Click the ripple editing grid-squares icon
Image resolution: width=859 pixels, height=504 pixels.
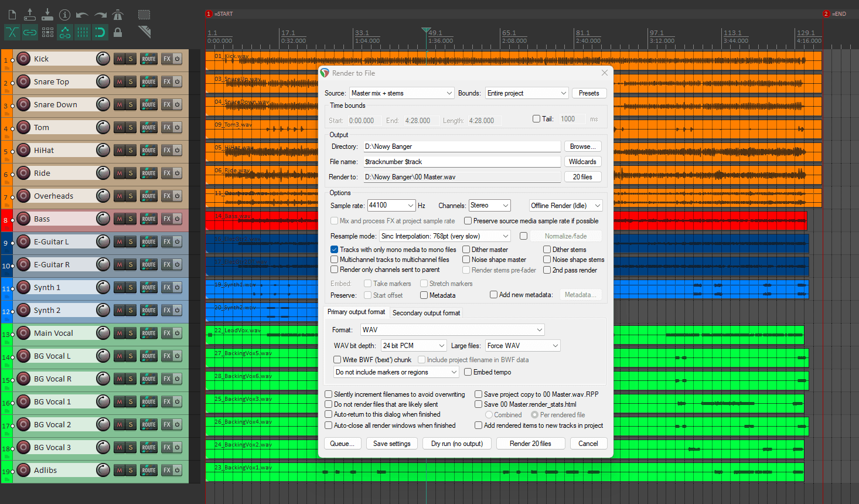coord(47,32)
